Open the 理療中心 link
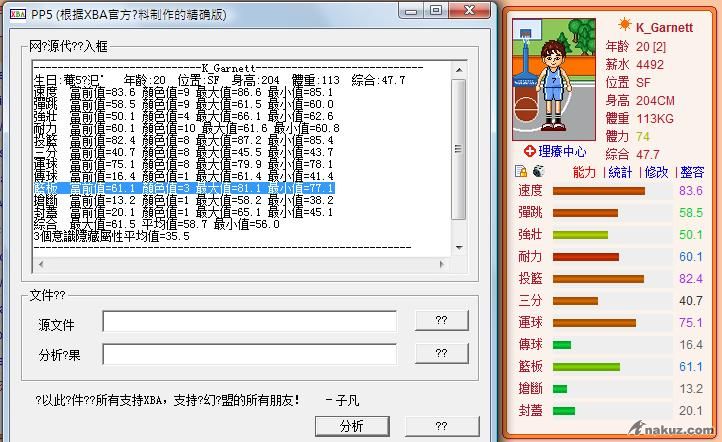722x442 pixels. (562, 151)
